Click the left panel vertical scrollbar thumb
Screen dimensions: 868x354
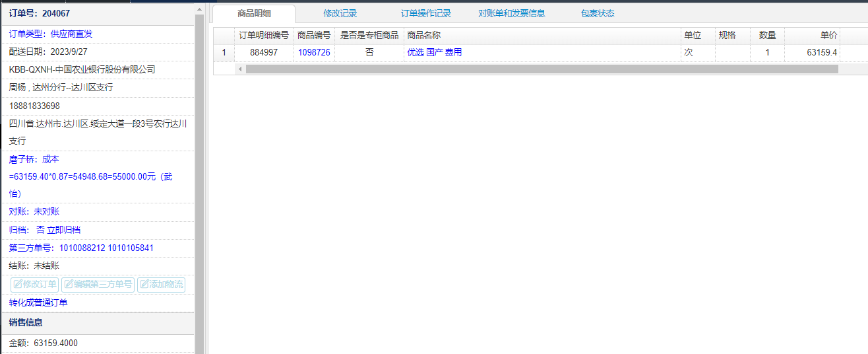tap(199, 185)
